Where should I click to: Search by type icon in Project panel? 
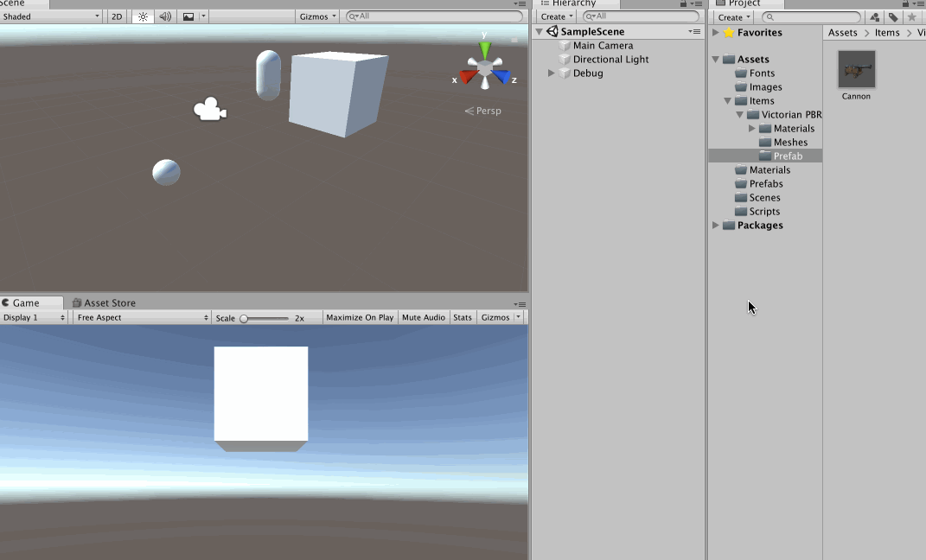(x=874, y=17)
